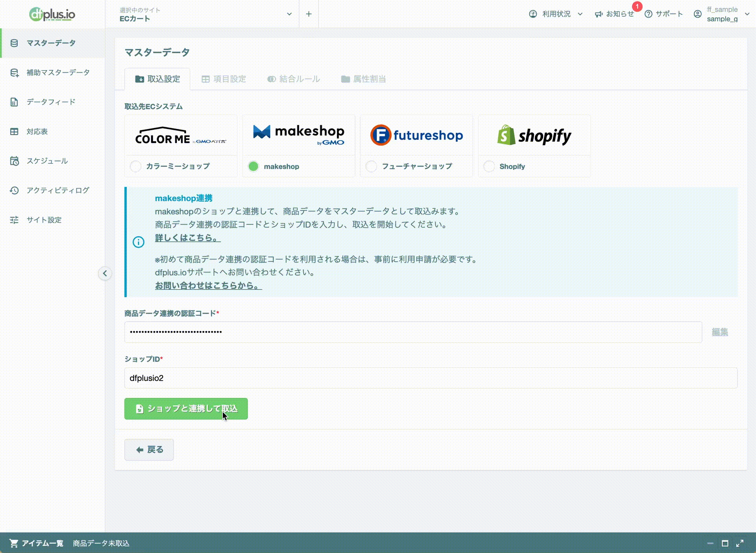Click the support question mark icon
Screen dimensions: 756x553
tap(648, 14)
